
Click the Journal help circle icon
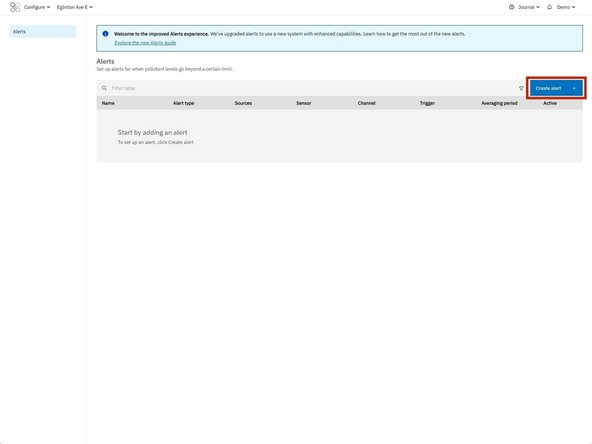click(x=512, y=7)
